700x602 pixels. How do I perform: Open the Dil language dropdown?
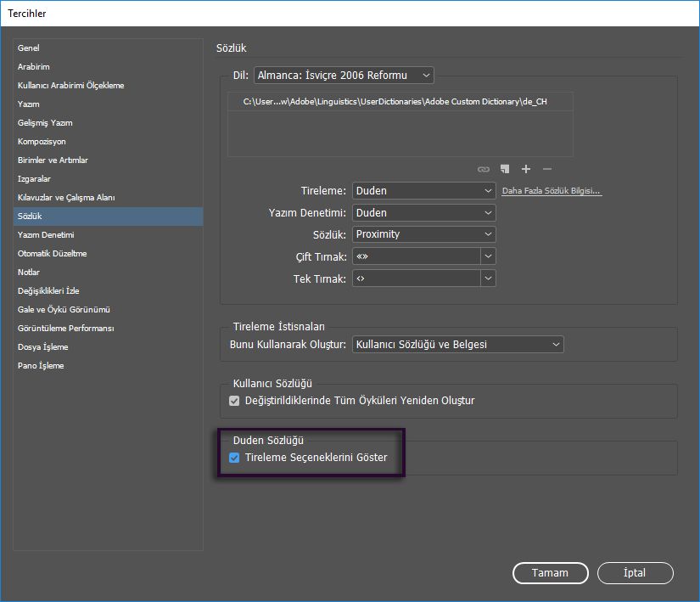[344, 75]
